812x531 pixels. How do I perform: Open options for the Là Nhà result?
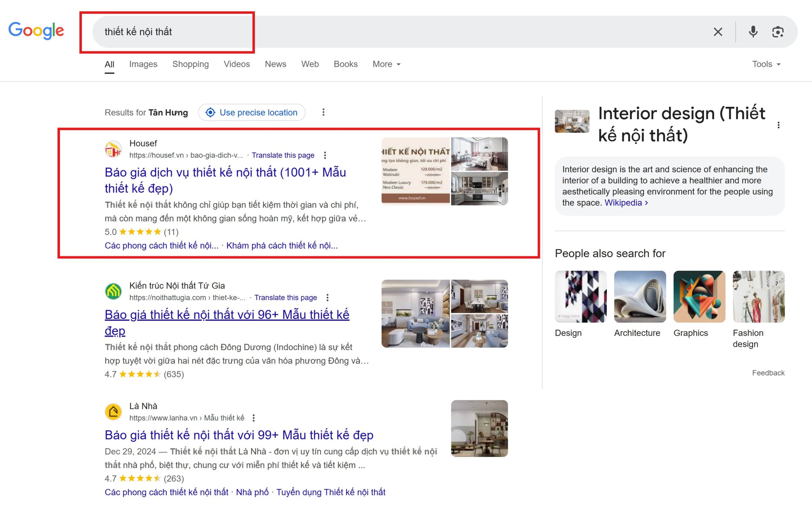(253, 418)
